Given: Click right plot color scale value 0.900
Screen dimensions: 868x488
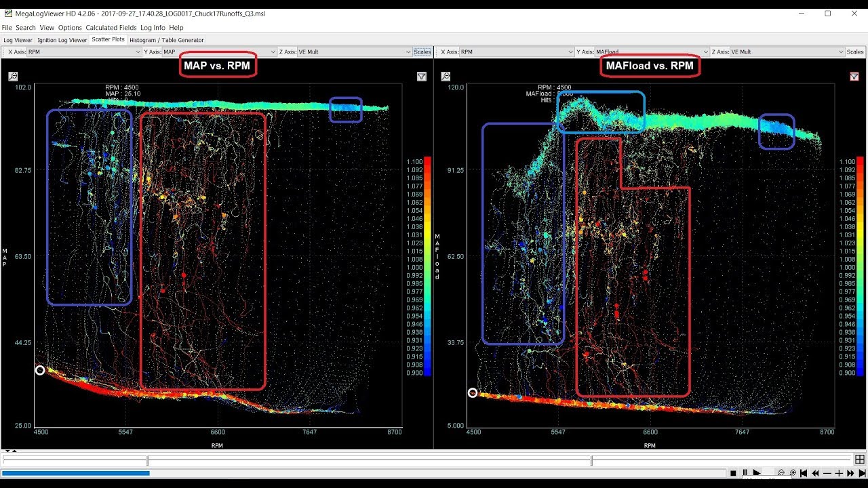Looking at the screenshot, I should coord(847,373).
